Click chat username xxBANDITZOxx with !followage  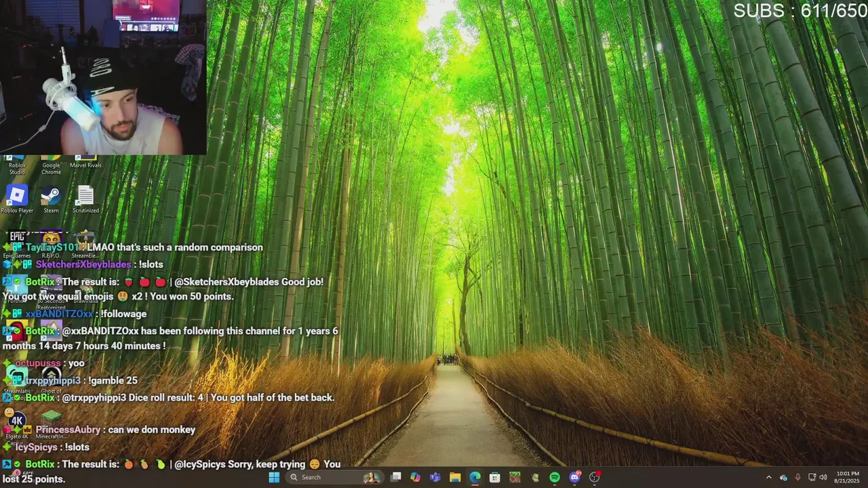(x=60, y=314)
